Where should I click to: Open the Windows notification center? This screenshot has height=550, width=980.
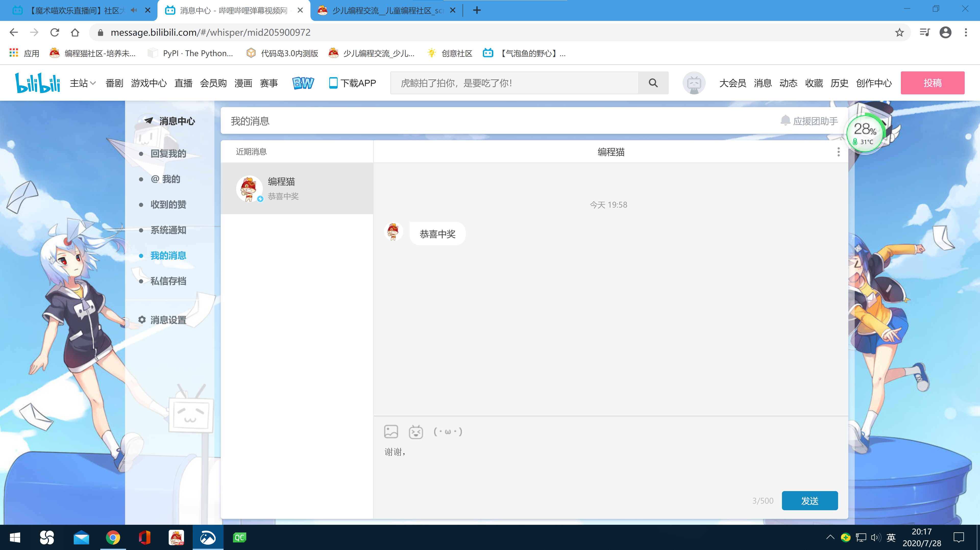[959, 537]
